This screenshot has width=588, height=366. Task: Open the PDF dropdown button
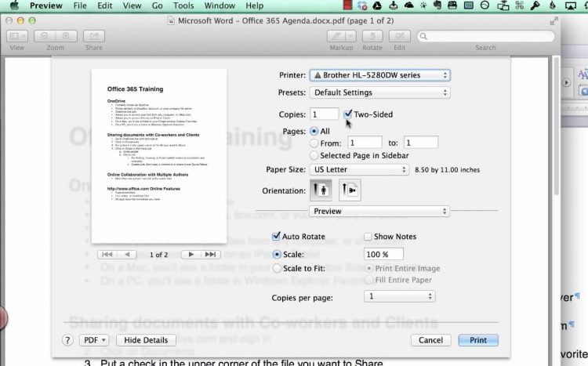coord(94,340)
